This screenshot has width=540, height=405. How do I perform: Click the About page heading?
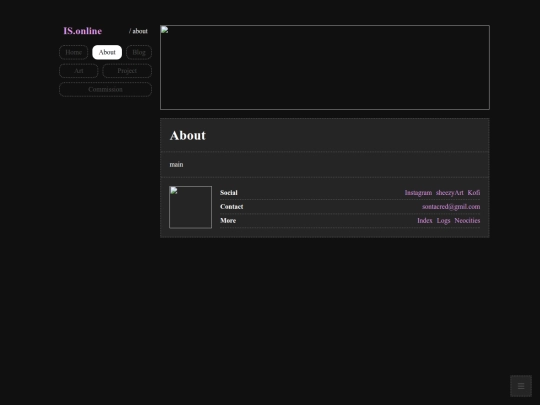(x=188, y=135)
